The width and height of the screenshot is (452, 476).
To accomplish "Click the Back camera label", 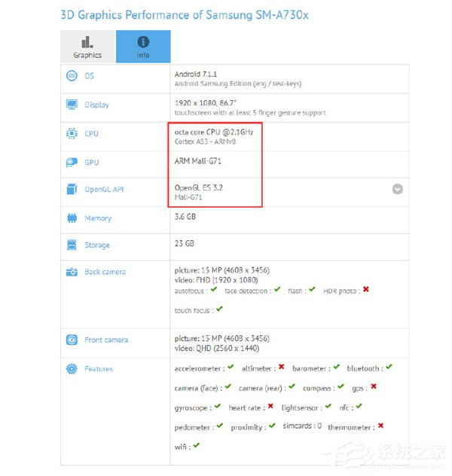I will (105, 272).
